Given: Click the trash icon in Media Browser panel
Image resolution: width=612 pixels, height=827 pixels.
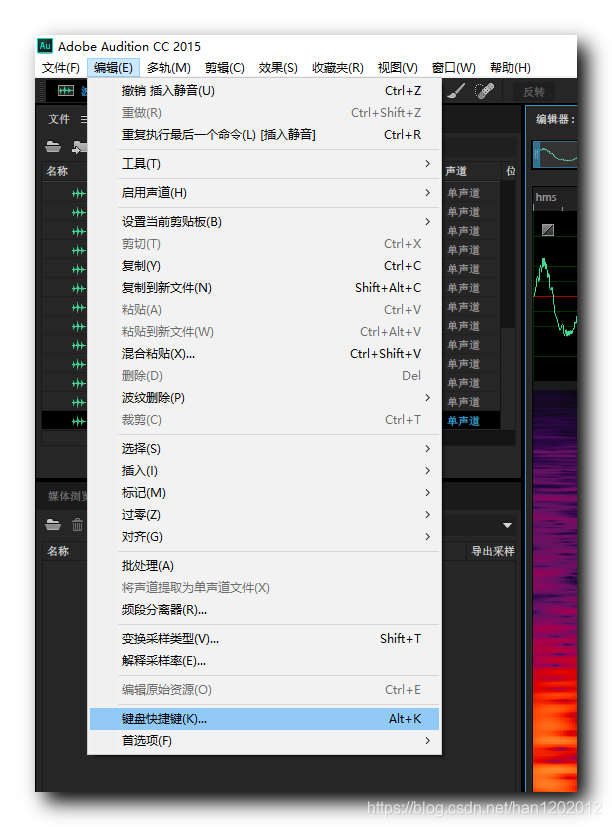Looking at the screenshot, I should tap(78, 525).
